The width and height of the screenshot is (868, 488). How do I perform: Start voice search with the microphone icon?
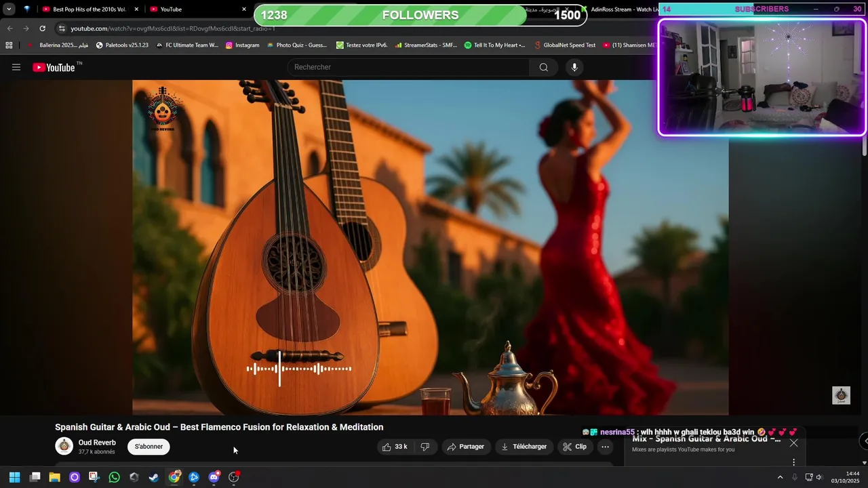point(574,67)
